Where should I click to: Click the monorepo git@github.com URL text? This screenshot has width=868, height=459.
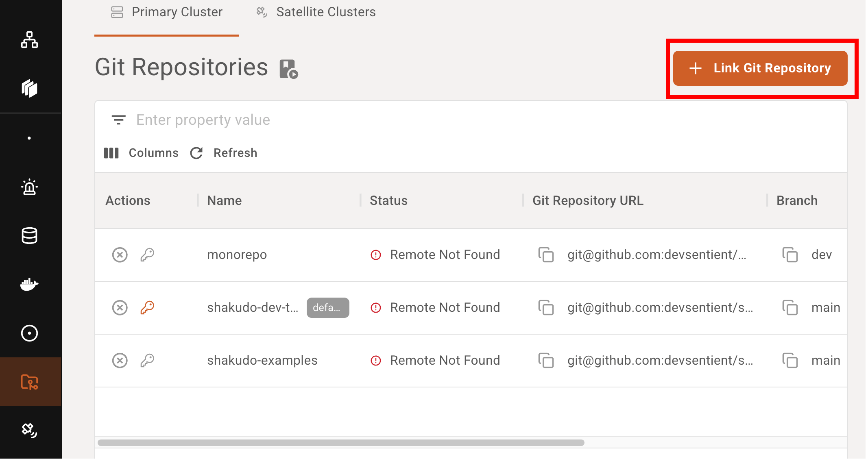tap(657, 255)
